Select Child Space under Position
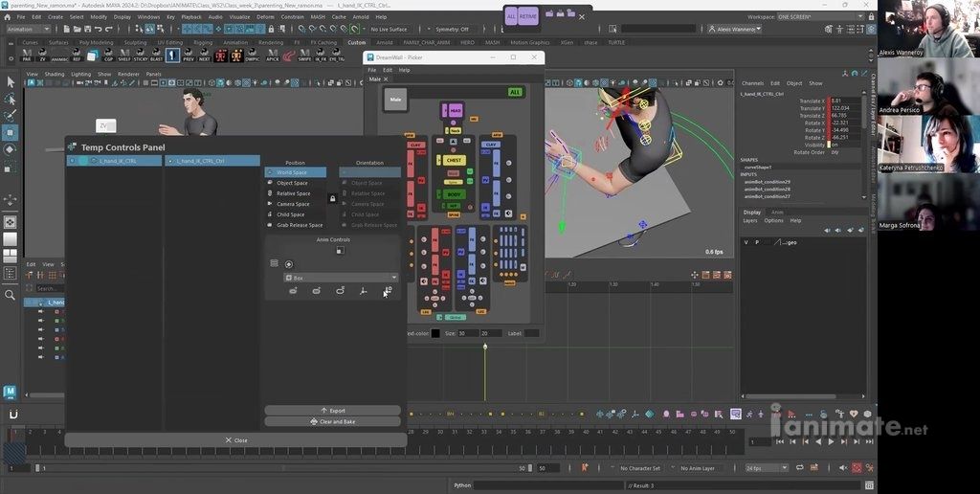The image size is (980, 494). pyautogui.click(x=295, y=214)
